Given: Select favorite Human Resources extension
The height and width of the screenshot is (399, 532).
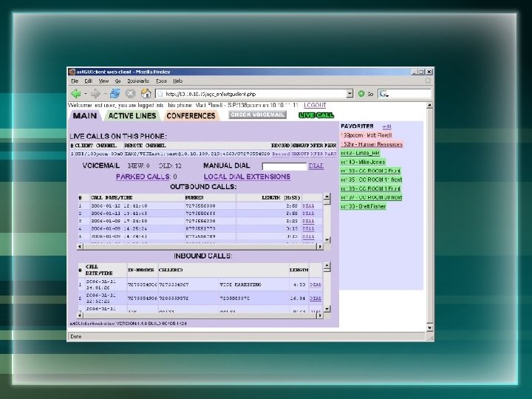Looking at the screenshot, I should pyautogui.click(x=372, y=145).
